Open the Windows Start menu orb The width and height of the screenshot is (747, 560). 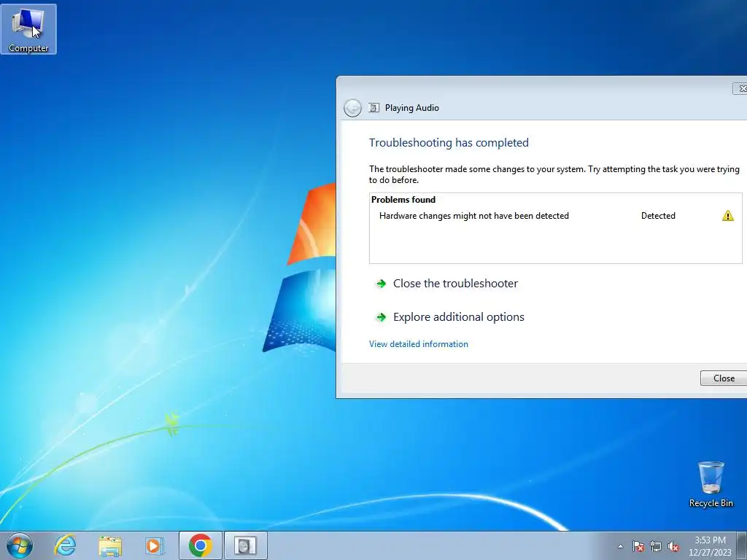(x=20, y=545)
